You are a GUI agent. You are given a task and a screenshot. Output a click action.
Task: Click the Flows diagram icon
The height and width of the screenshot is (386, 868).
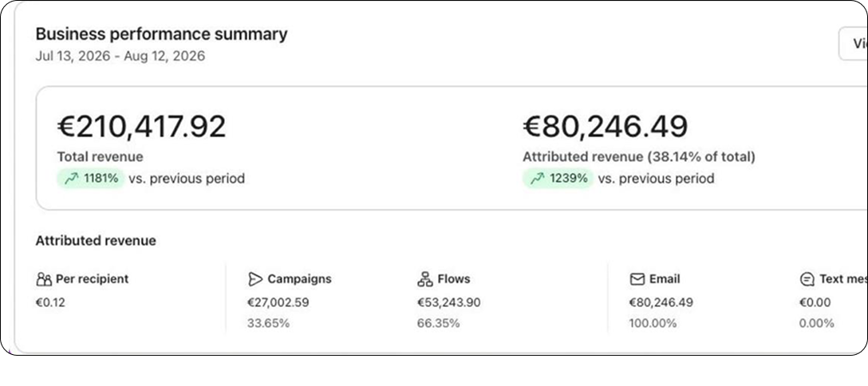point(425,278)
